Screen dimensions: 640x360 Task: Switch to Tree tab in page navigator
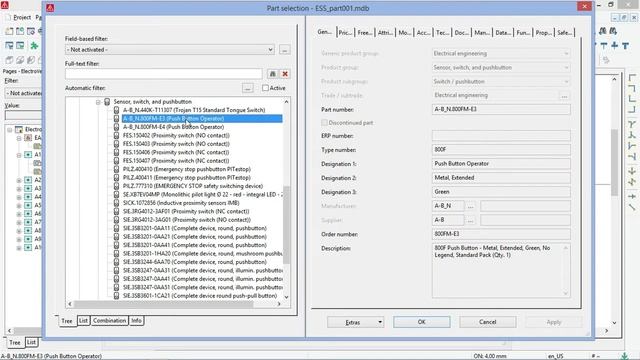[15, 342]
